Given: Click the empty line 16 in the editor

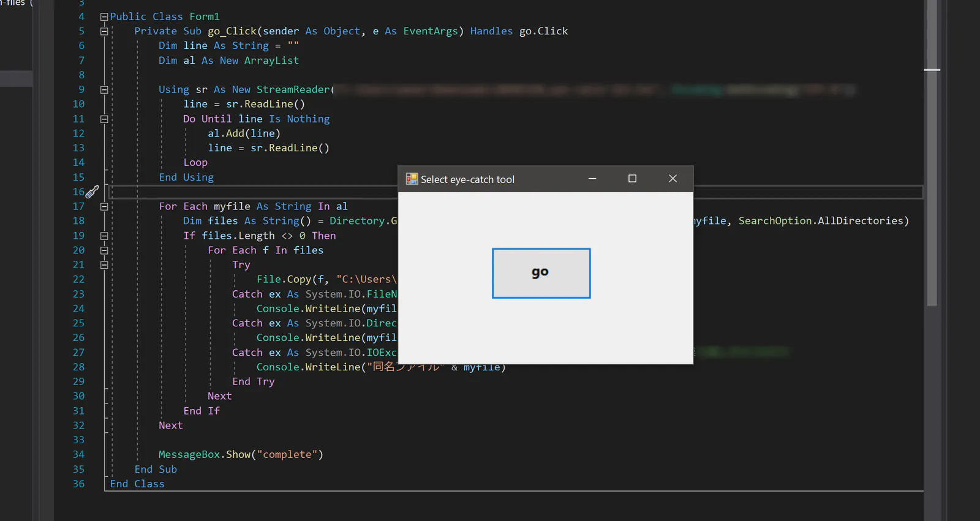Looking at the screenshot, I should (x=515, y=192).
